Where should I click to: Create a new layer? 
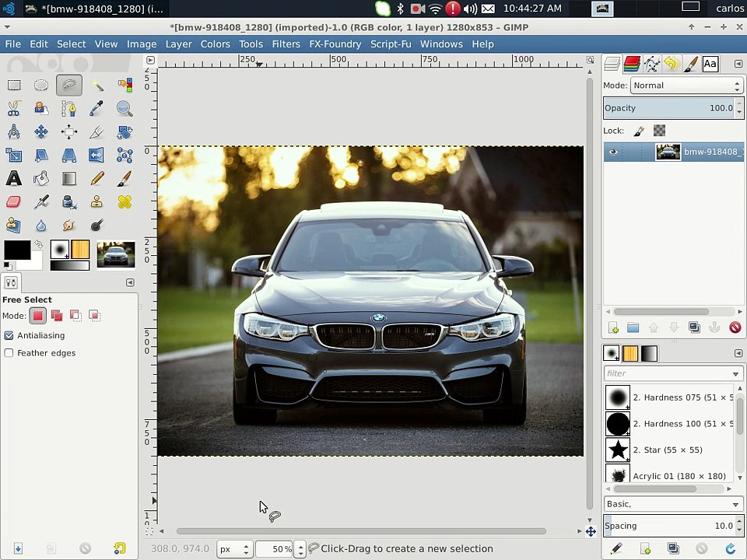point(613,327)
